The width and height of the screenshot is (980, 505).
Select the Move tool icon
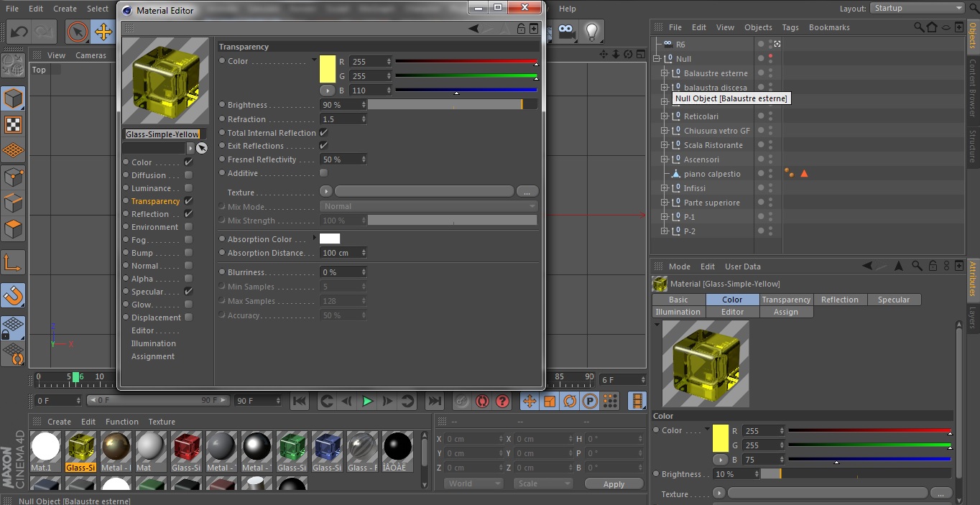[x=103, y=32]
